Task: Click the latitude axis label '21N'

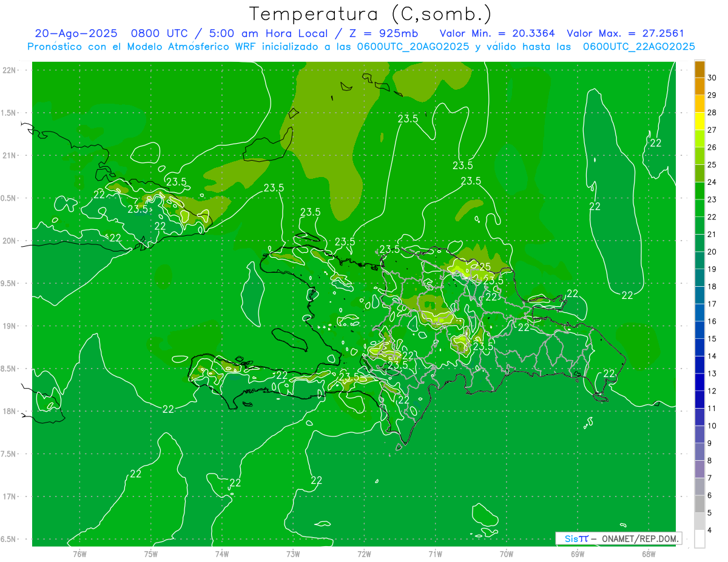Action: [x=10, y=155]
